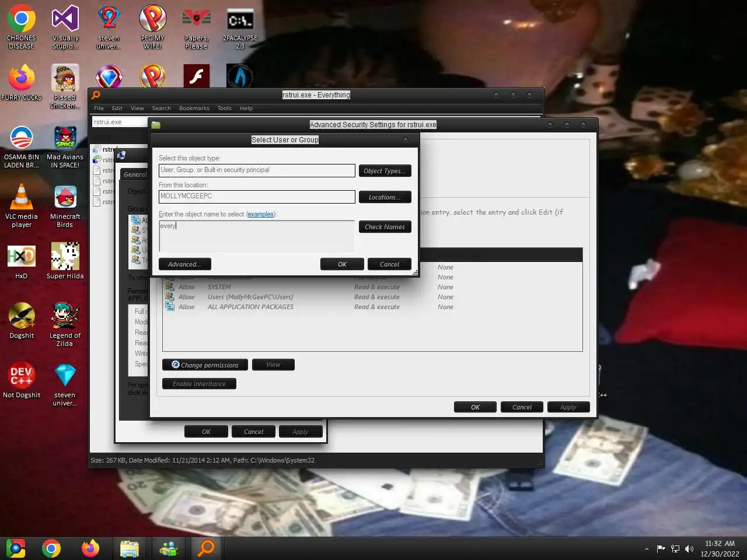
Task: Open File Explorer from the taskbar
Action: tap(129, 548)
